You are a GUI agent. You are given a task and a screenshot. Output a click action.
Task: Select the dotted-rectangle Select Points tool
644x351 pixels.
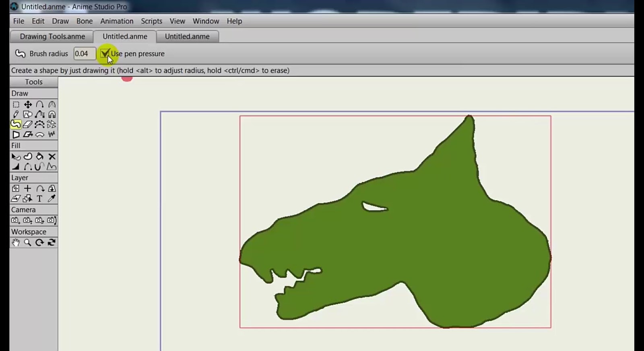coord(16,105)
